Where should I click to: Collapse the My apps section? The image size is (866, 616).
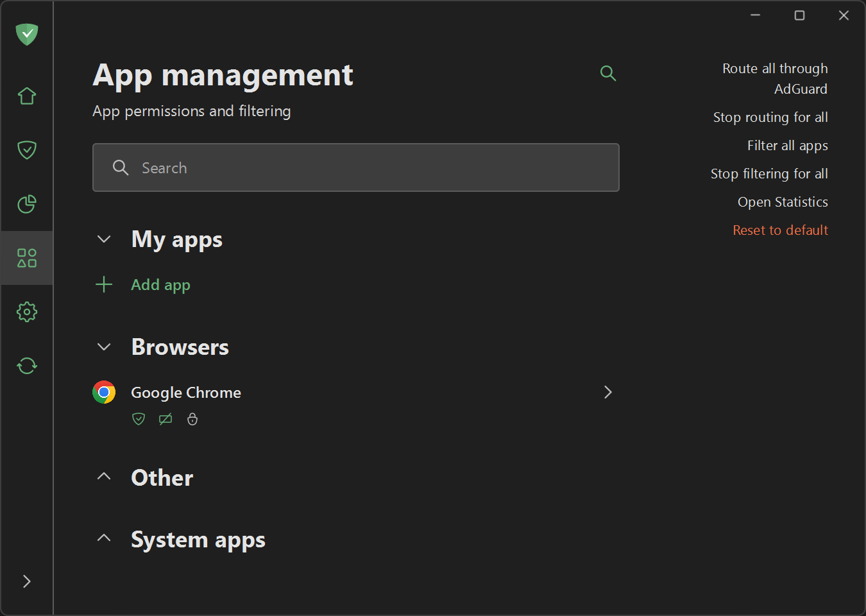(104, 239)
